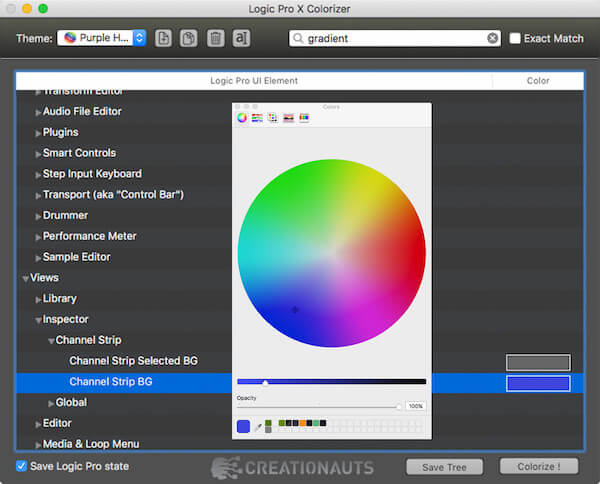The image size is (600, 484).
Task: Collapse the Views section
Action: 25,279
